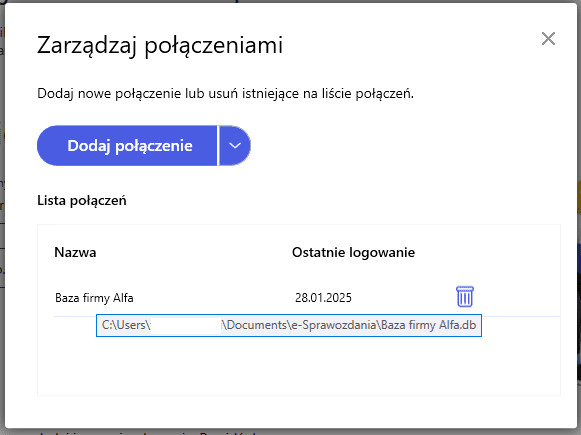The height and width of the screenshot is (435, 581).
Task: Click the Lista połączeń heading
Action: [82, 200]
